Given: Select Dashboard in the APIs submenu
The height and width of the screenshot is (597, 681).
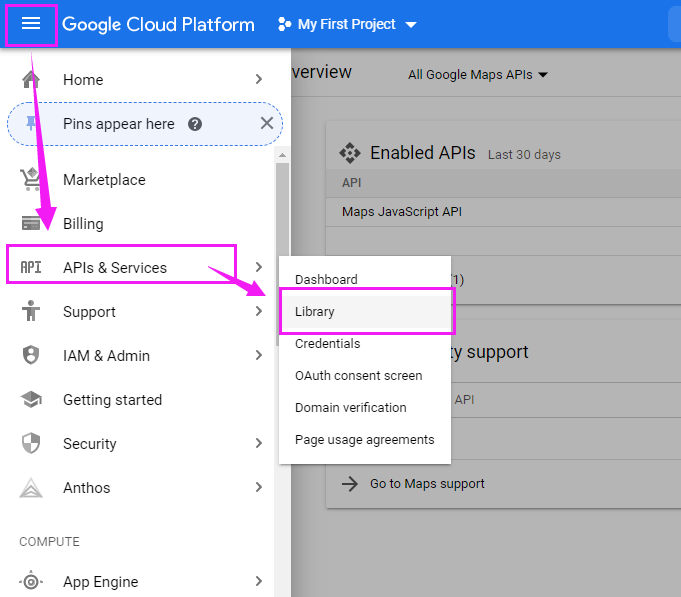Looking at the screenshot, I should pyautogui.click(x=365, y=279).
